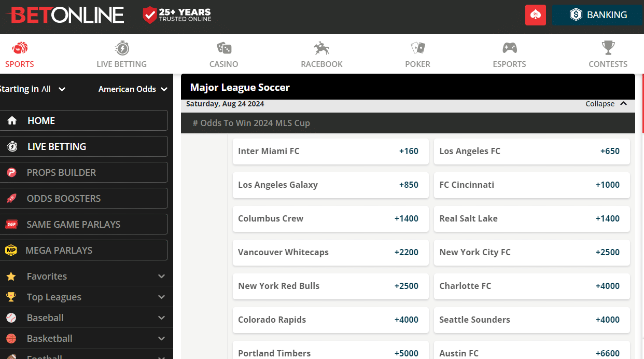Select Inter Miami FC at +160
This screenshot has width=644, height=359.
click(x=331, y=151)
